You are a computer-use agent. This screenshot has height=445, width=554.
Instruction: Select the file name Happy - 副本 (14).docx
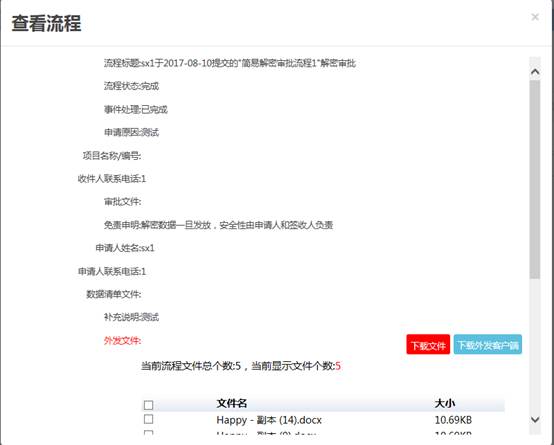click(x=269, y=420)
